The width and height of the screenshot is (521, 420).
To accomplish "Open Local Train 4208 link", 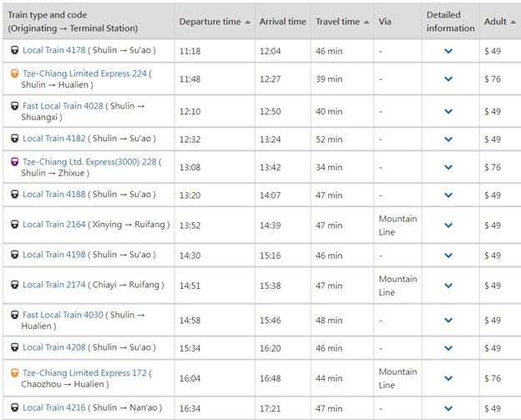I will (54, 347).
